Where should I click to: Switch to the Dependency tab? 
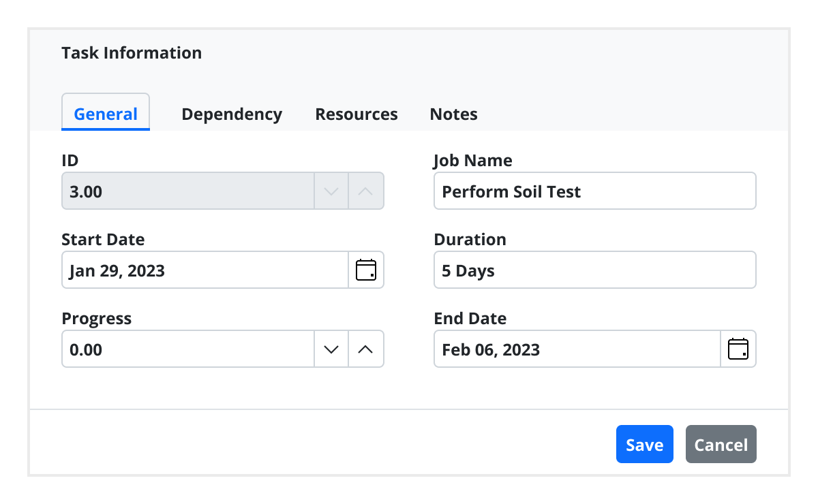232,114
